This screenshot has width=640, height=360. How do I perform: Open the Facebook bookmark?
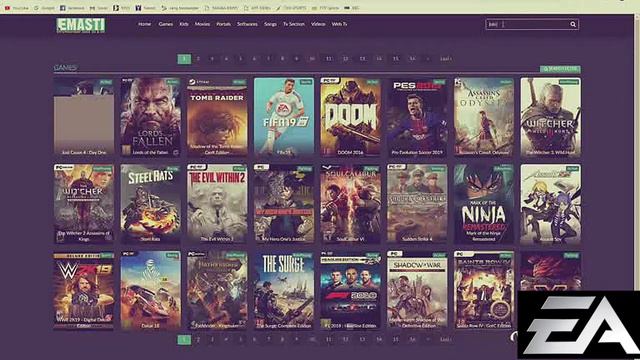pos(72,8)
